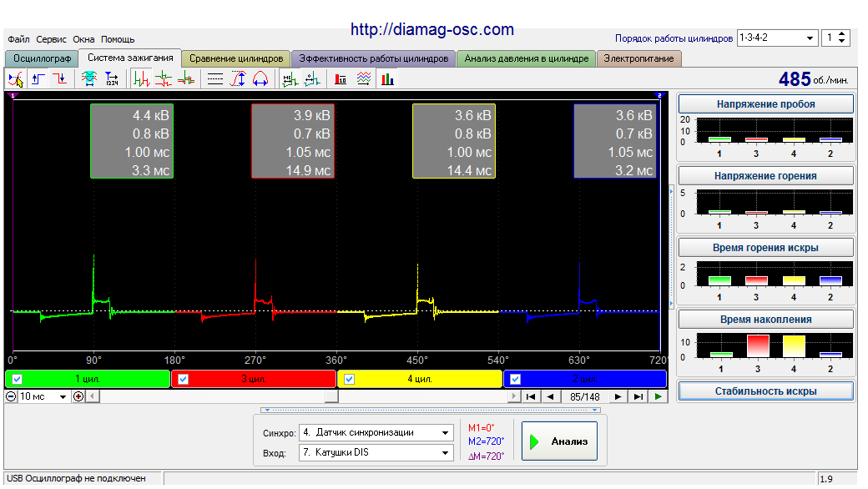Open Синхро source dropdown
The image size is (868, 489).
[x=446, y=432]
